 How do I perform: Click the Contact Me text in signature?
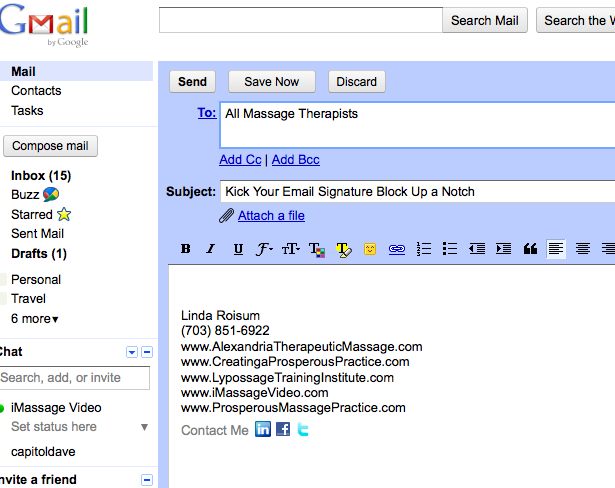tap(215, 430)
